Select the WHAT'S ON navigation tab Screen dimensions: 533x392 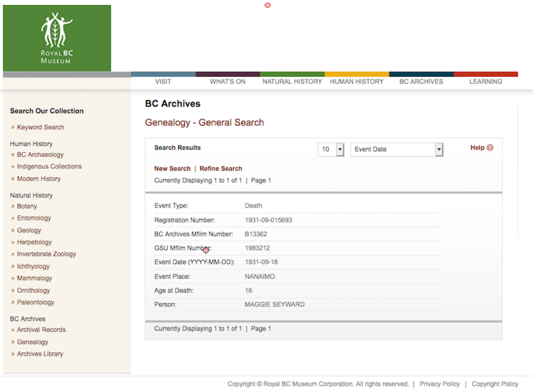[227, 81]
